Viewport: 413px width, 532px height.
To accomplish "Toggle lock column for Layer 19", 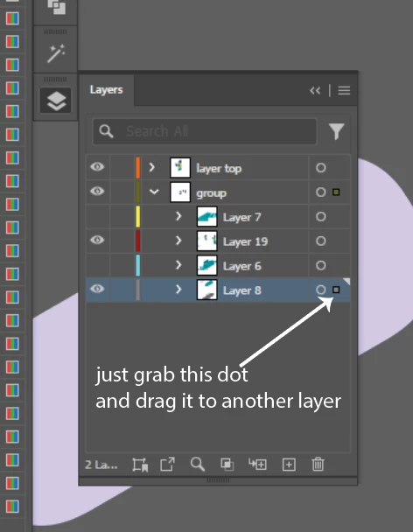I will tap(122, 241).
